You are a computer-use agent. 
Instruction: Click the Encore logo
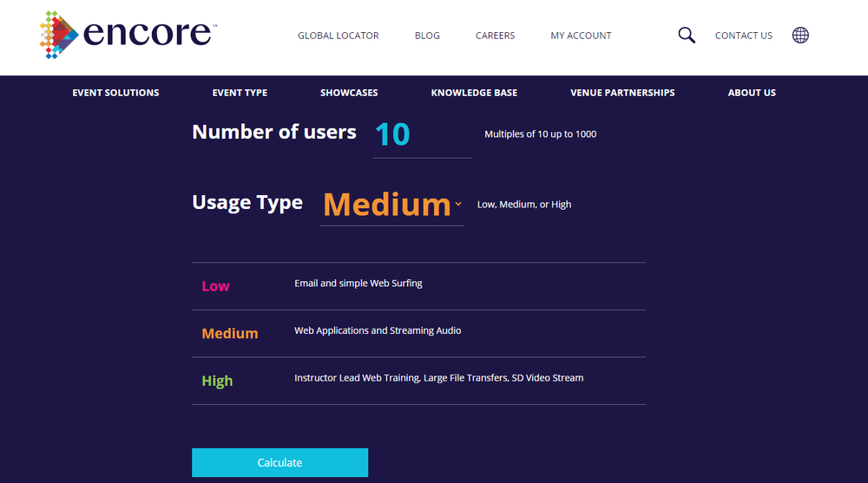pyautogui.click(x=128, y=35)
